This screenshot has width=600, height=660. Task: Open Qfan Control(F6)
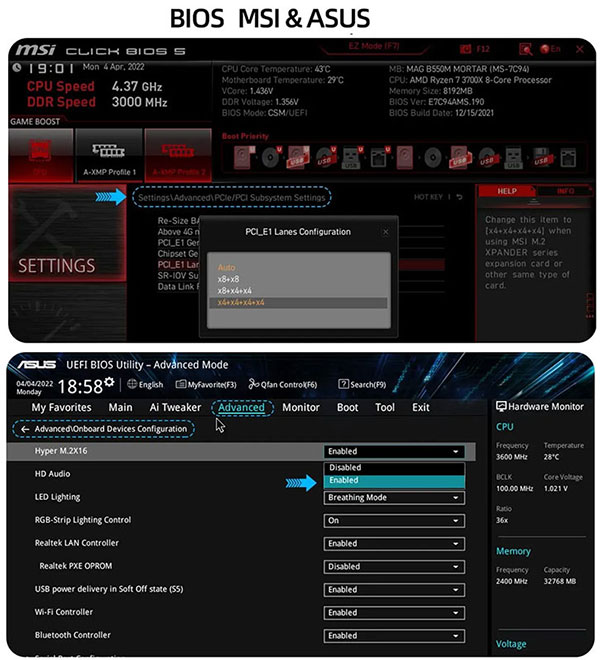click(x=283, y=384)
